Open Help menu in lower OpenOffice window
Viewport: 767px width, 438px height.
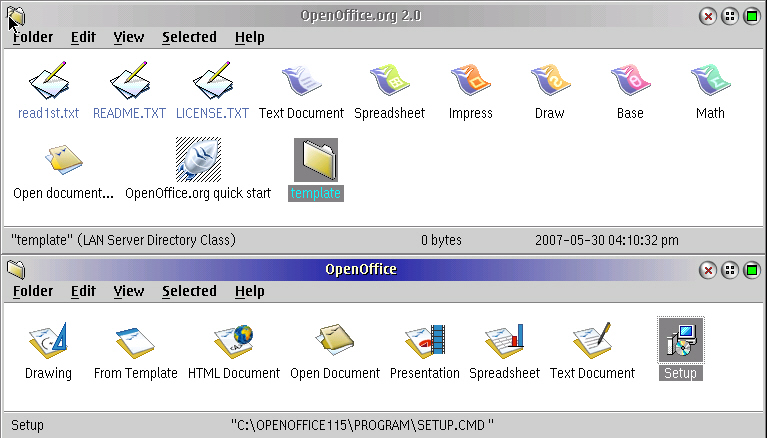[249, 291]
